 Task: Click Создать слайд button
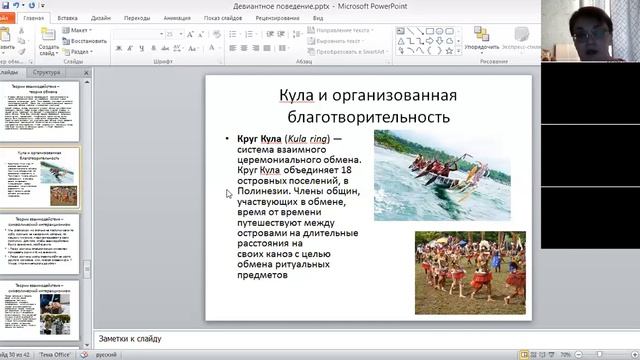click(x=49, y=42)
